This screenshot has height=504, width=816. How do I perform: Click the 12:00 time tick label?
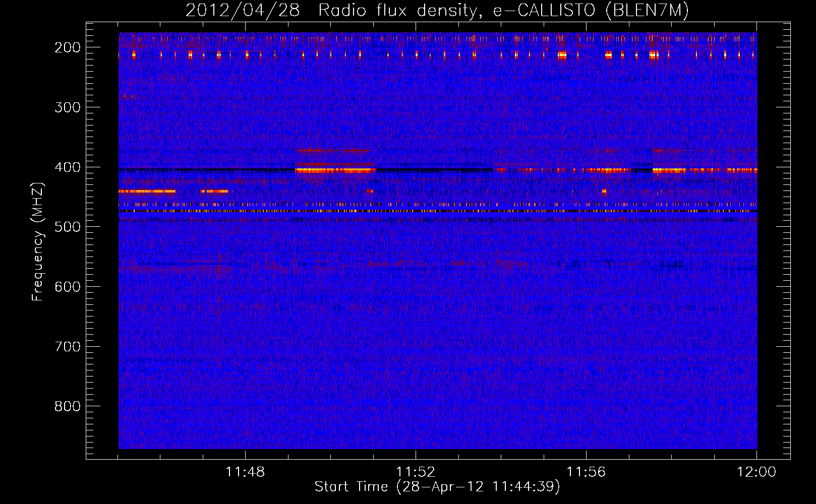[756, 472]
